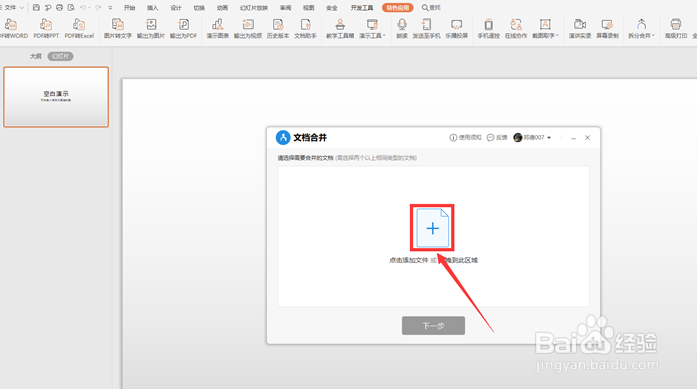Select the 空白演示 slide thumbnail
This screenshot has width=697, height=389.
point(56,97)
